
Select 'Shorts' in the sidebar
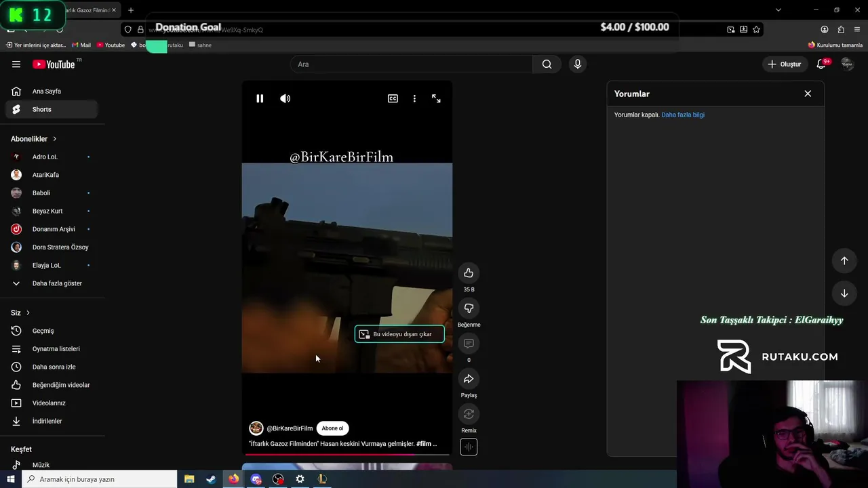[52, 109]
